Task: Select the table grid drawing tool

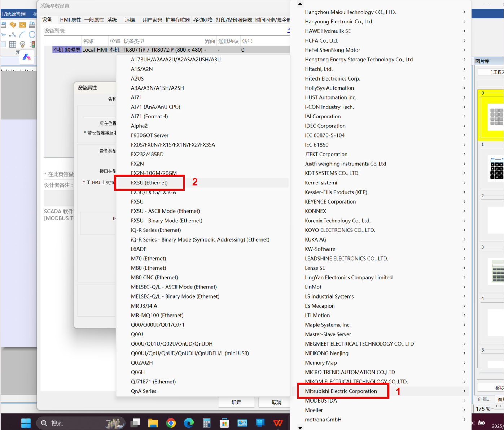Action: [x=13, y=44]
